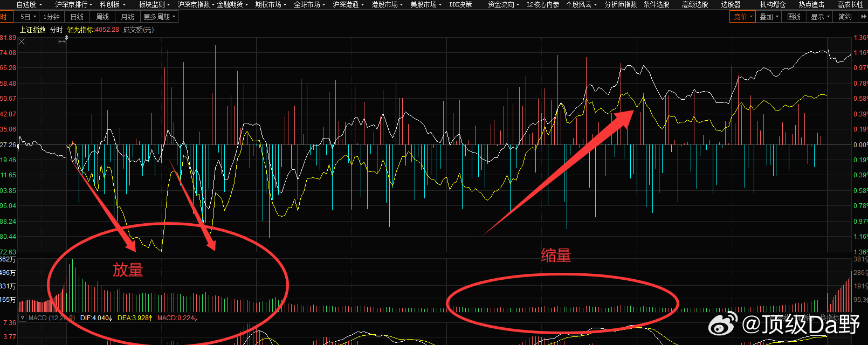Open 沪深京指数 dropdown

(196, 4)
